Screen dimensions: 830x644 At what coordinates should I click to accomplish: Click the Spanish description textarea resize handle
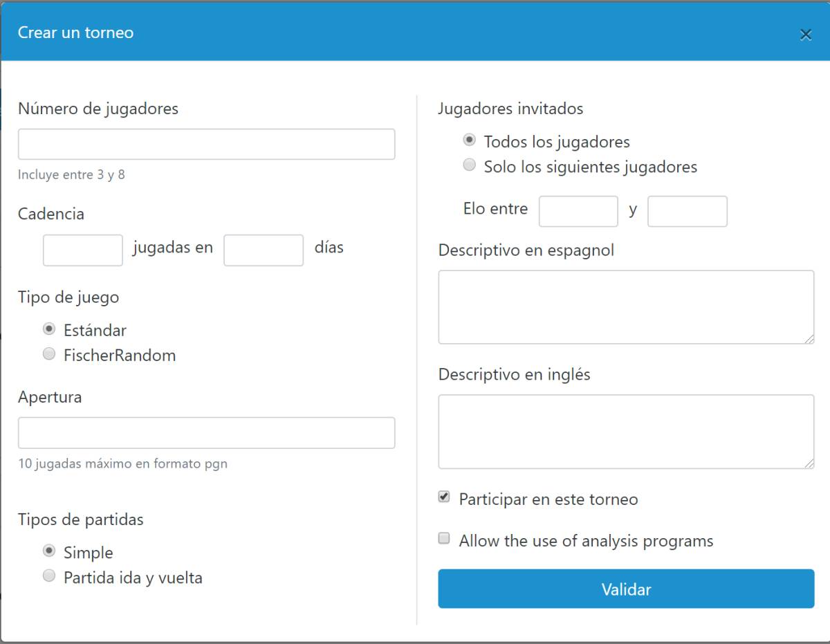tap(809, 338)
